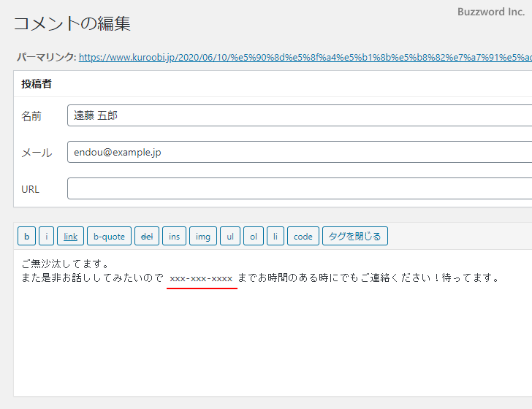The image size is (532, 409).
Task: Click the 名前 field label
Action: pyautogui.click(x=31, y=116)
